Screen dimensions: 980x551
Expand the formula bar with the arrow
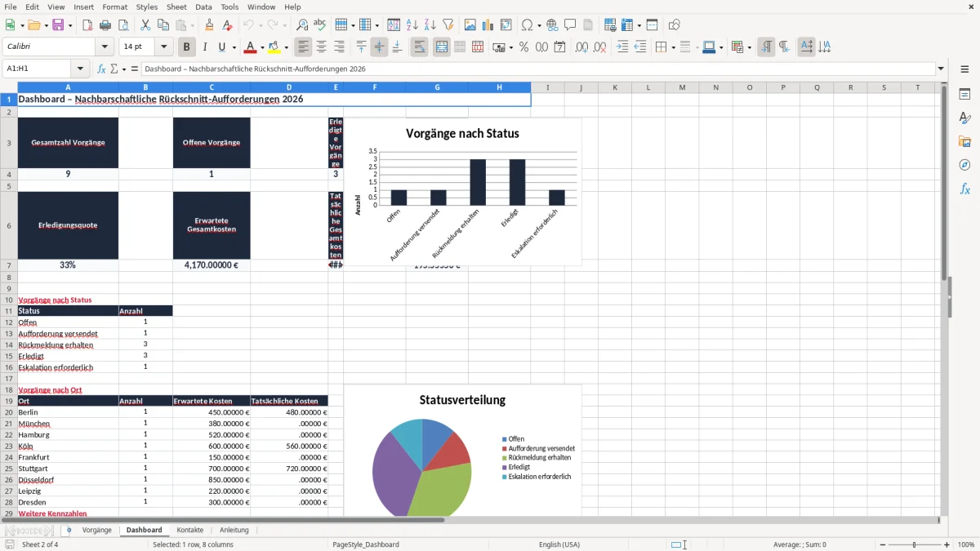click(x=941, y=69)
